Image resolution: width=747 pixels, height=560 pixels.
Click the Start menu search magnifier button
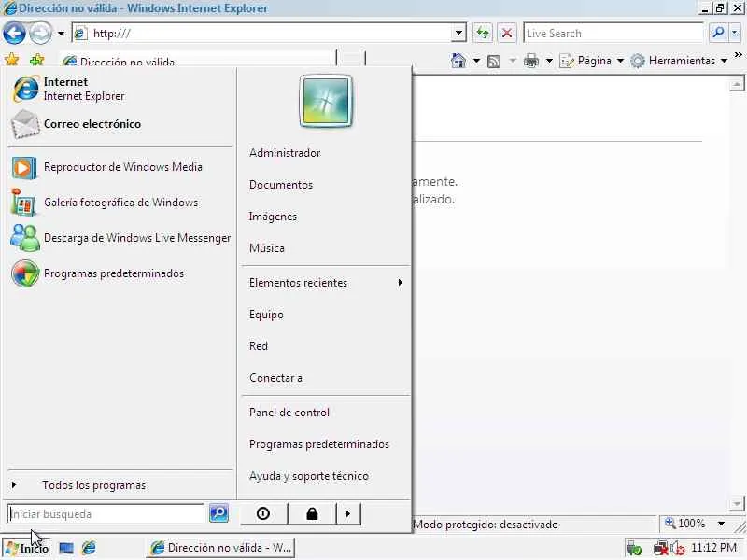click(219, 513)
